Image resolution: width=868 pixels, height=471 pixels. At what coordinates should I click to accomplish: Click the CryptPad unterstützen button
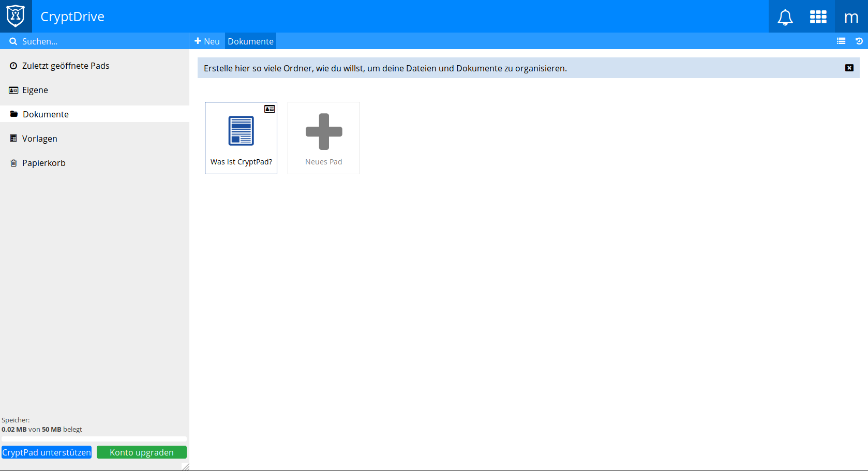[47, 452]
